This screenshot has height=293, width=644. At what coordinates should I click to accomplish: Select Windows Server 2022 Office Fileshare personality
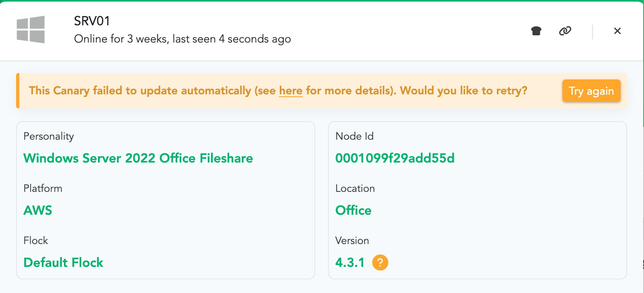point(138,158)
